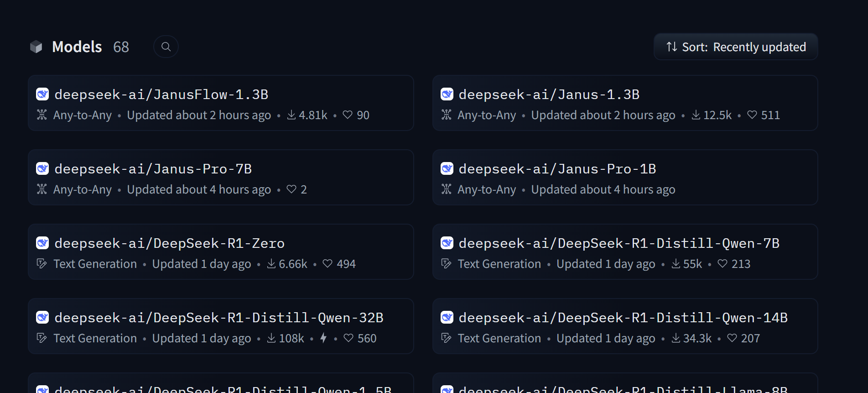Click the download icon beside 4.81k
Image resolution: width=868 pixels, height=393 pixels.
tap(291, 115)
